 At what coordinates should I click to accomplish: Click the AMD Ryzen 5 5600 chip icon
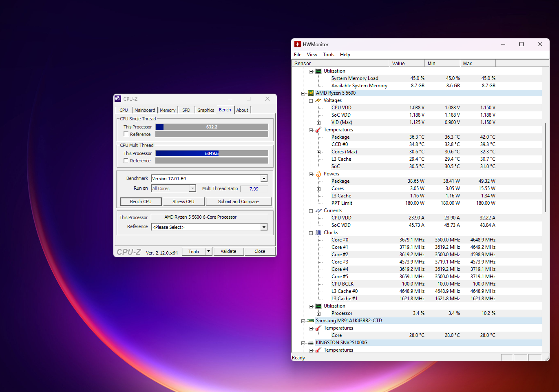[x=311, y=93]
